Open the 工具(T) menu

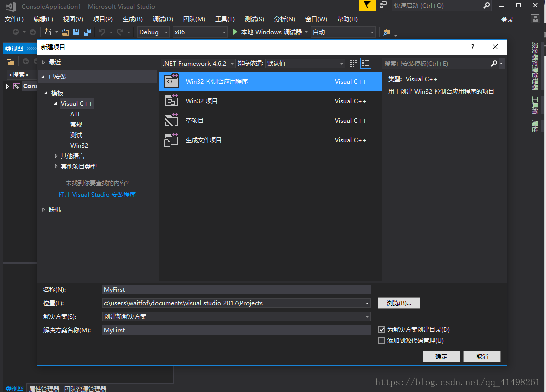click(x=225, y=19)
